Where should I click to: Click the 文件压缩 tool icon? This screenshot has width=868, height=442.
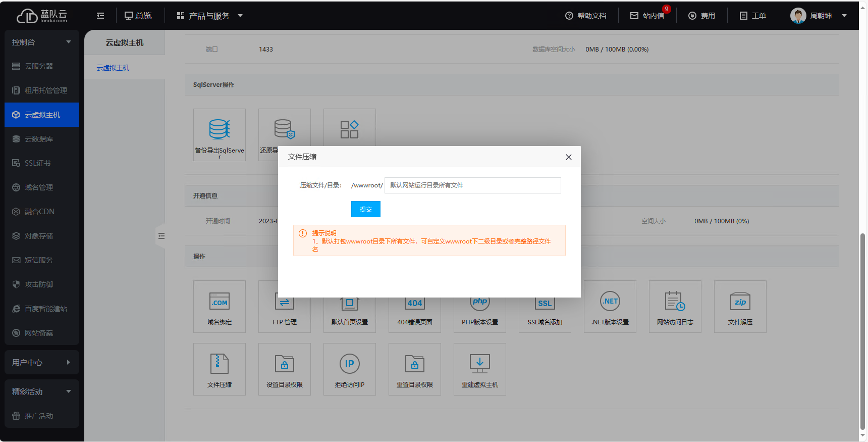pos(219,369)
